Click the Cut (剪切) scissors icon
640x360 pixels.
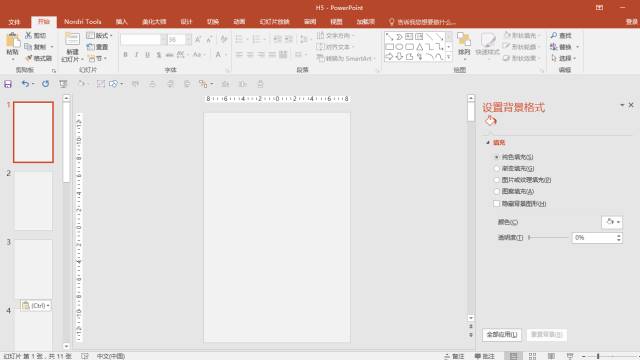tap(29, 36)
